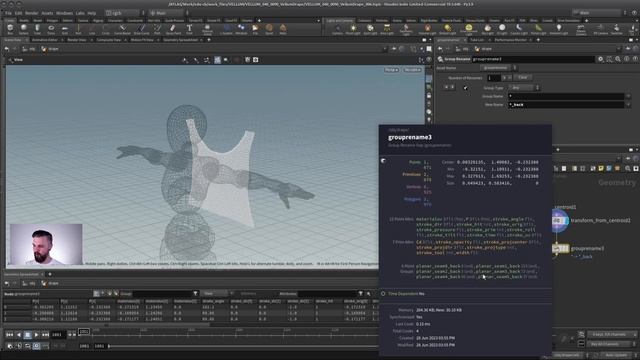Image resolution: width=640 pixels, height=360 pixels.
Task: Click the Group Rename node type icon
Action: pyautogui.click(x=440, y=59)
